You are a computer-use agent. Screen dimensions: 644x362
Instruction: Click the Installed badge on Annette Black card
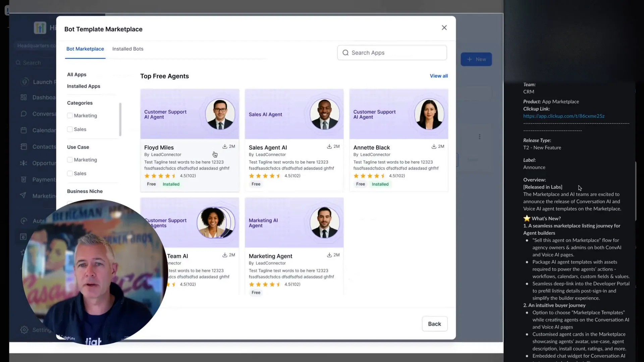(x=380, y=184)
